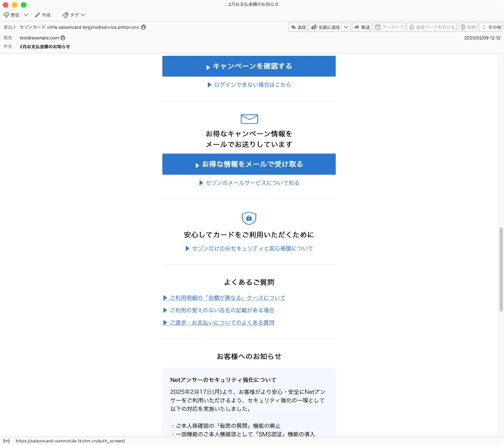This screenshot has width=504, height=445.
Task: Click the shield lock security icon
Action: click(249, 218)
